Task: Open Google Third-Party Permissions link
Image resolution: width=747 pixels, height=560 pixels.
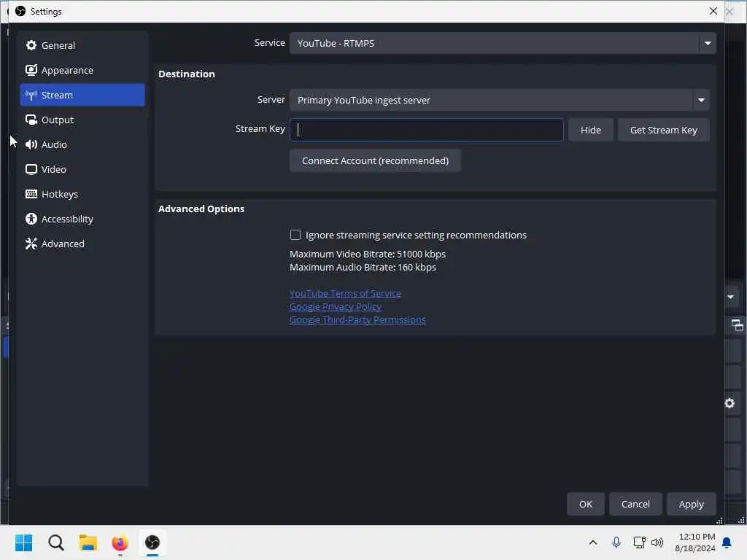Action: click(357, 319)
